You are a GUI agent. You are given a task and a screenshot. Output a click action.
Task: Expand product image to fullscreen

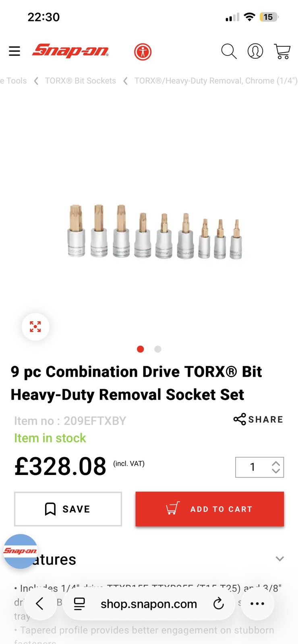35,326
